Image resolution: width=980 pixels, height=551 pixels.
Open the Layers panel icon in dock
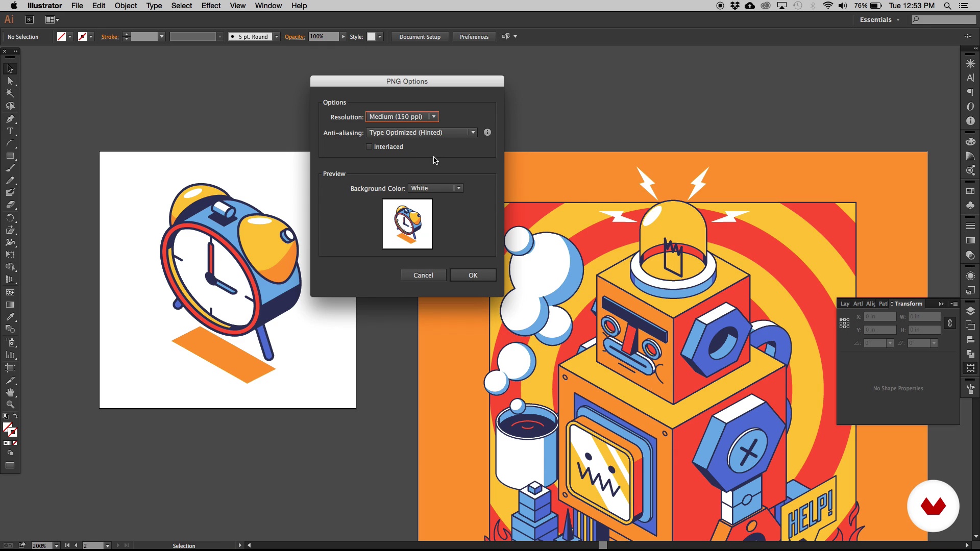tap(970, 311)
